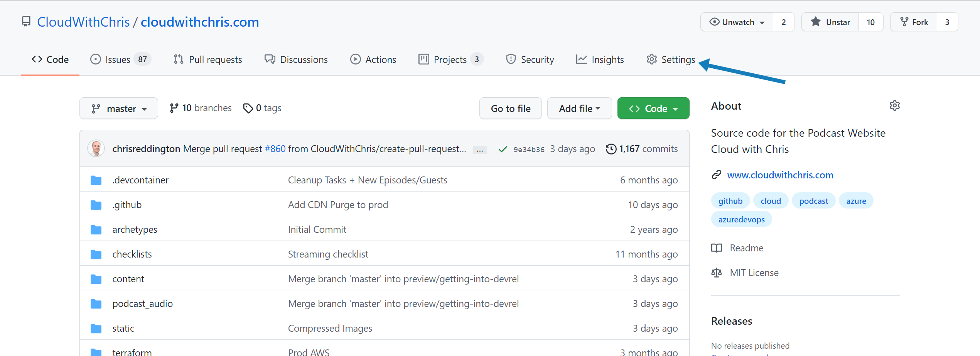
Task: Click the Go to file button
Action: click(510, 108)
